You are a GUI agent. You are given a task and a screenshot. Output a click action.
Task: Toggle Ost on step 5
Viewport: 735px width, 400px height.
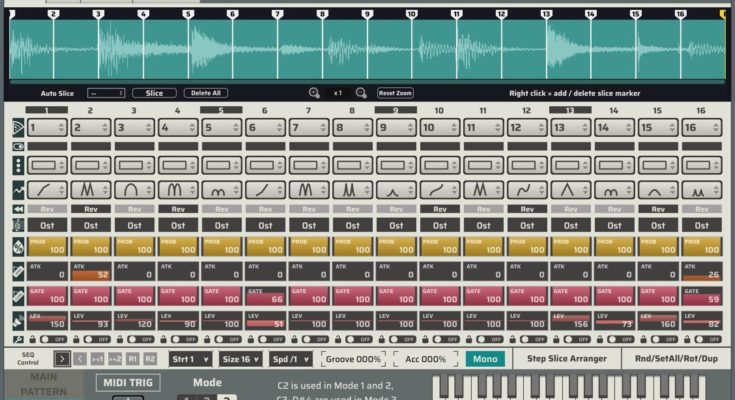tap(220, 224)
